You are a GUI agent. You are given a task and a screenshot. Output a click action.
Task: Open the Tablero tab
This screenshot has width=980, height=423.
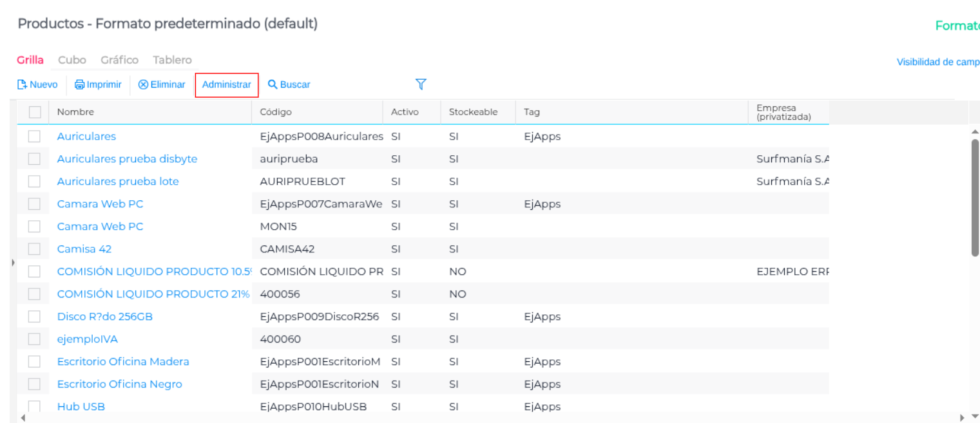coord(172,60)
